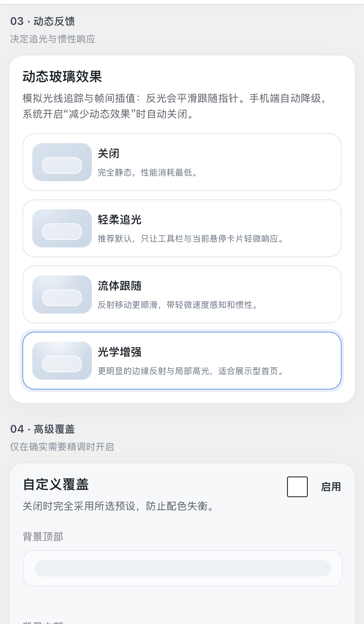Click the preview thumbnail of 光学增强

[x=62, y=361]
